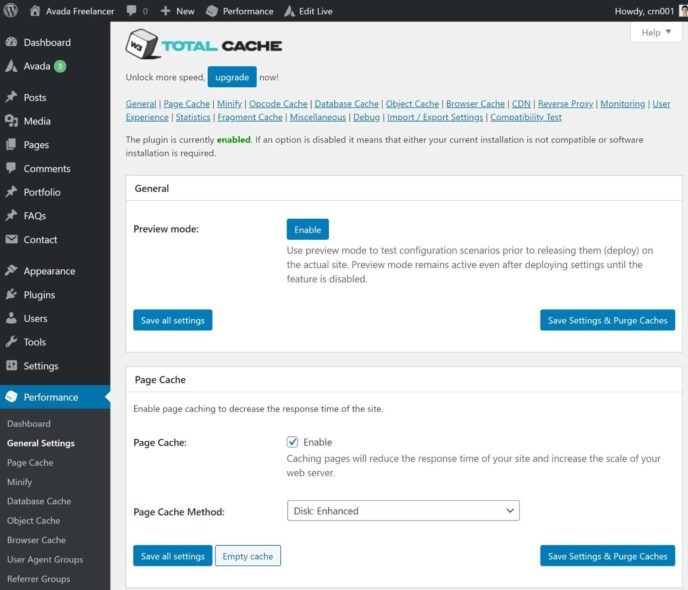Click the Users person icon
The width and height of the screenshot is (688, 590).
click(11, 318)
